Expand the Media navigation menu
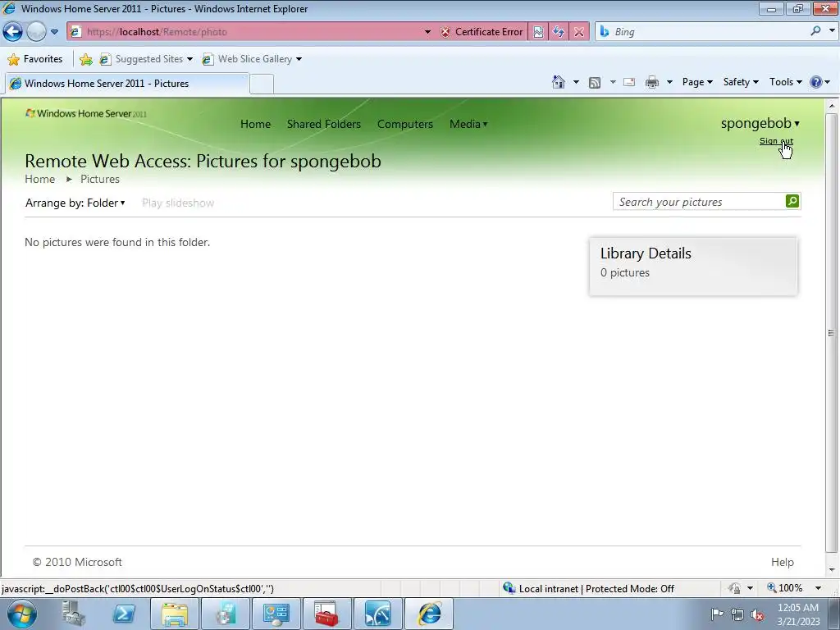The height and width of the screenshot is (630, 840). click(468, 124)
